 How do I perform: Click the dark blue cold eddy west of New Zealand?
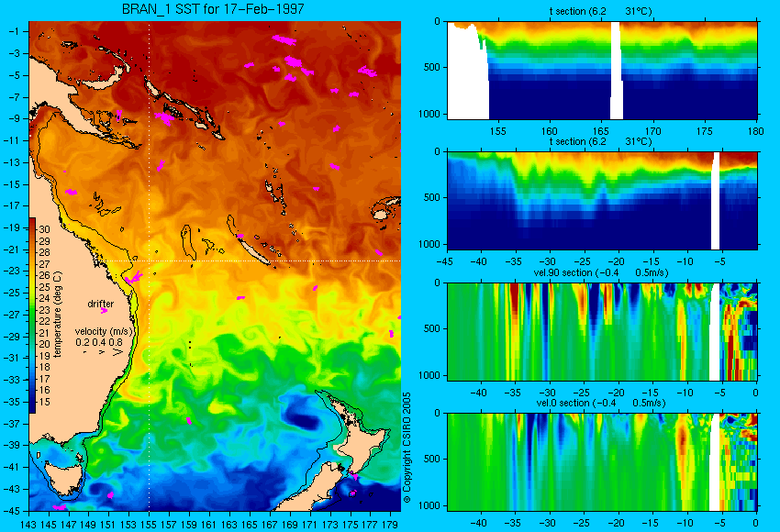pyautogui.click(x=302, y=418)
